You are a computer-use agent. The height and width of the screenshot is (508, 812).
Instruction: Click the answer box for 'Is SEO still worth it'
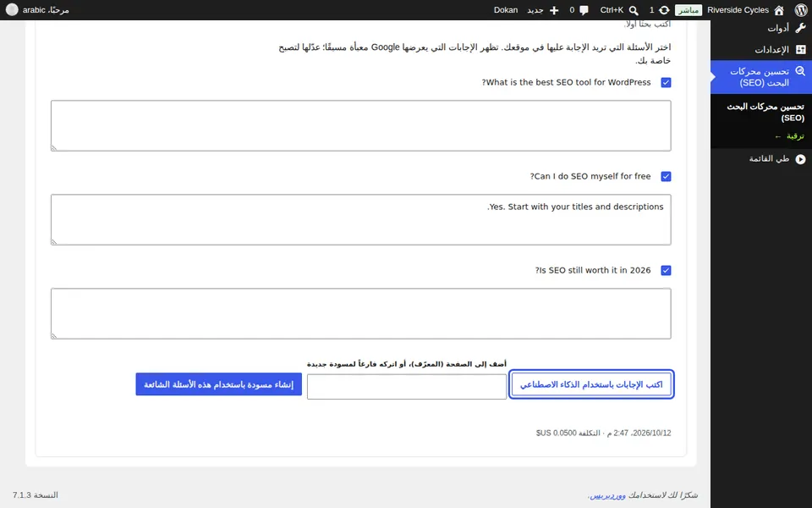pos(361,313)
